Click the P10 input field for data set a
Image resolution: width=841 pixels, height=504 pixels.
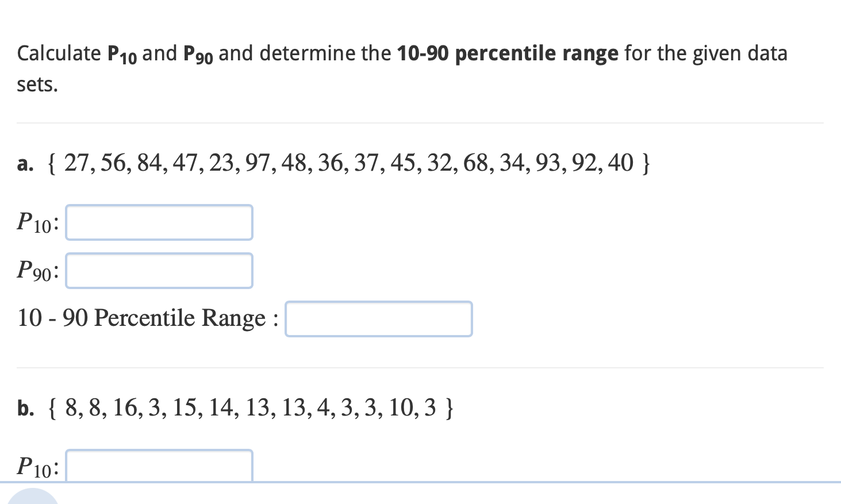159,222
